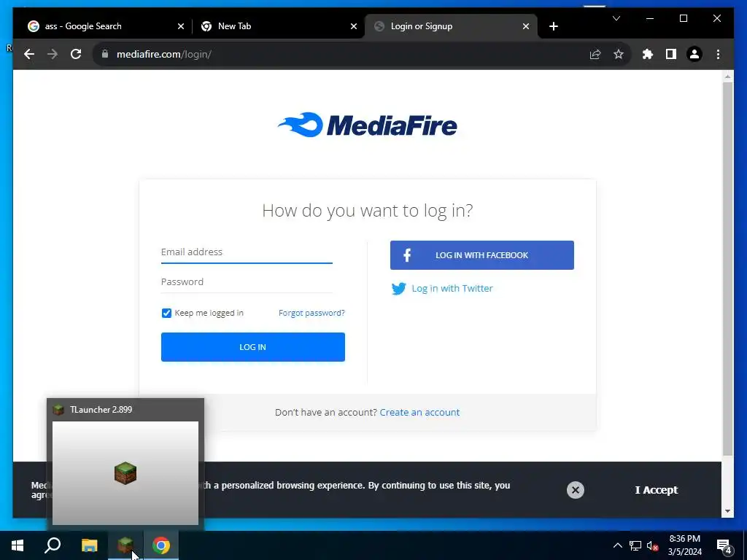The height and width of the screenshot is (560, 747).
Task: Open File Explorer from the taskbar
Action: coord(89,545)
